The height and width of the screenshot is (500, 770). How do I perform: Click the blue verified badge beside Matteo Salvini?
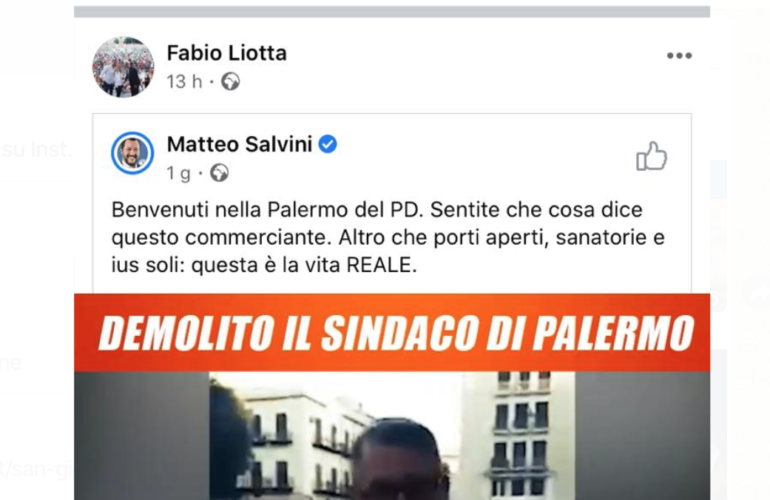[328, 144]
